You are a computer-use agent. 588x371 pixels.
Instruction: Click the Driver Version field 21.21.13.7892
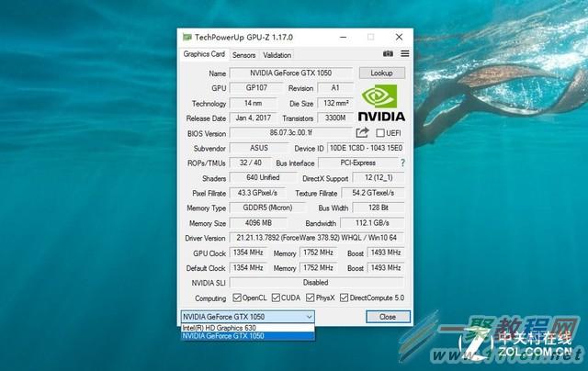click(317, 238)
